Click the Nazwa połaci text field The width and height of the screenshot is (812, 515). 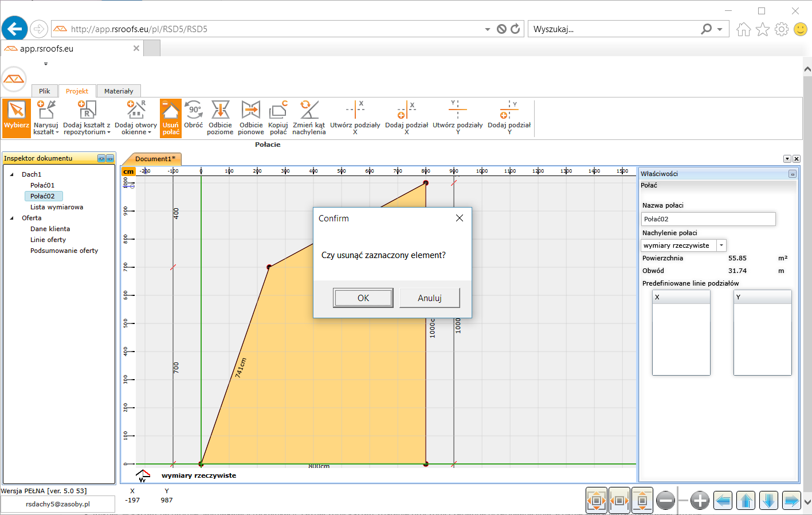708,219
